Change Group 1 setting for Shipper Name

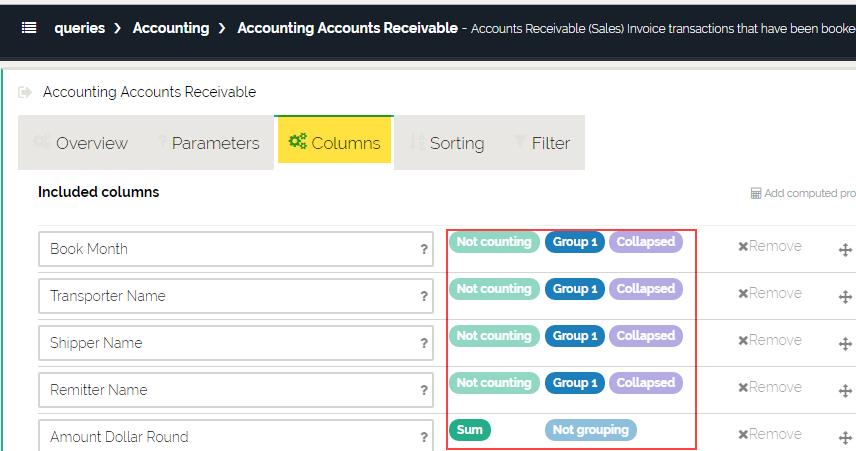[x=574, y=336]
